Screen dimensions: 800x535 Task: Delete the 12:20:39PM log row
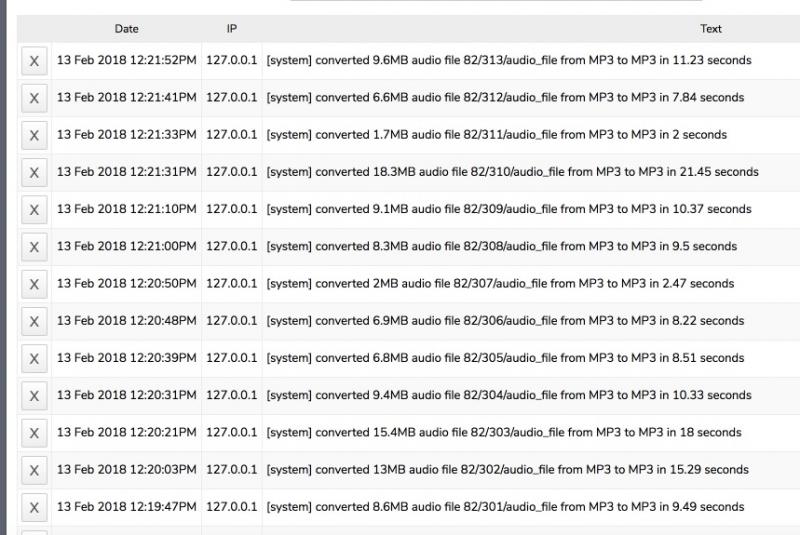34,358
